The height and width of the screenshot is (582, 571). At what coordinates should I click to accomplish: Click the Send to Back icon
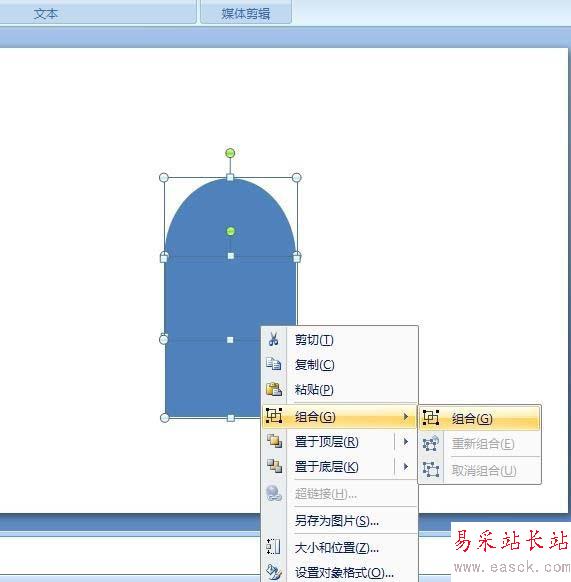pyautogui.click(x=274, y=466)
